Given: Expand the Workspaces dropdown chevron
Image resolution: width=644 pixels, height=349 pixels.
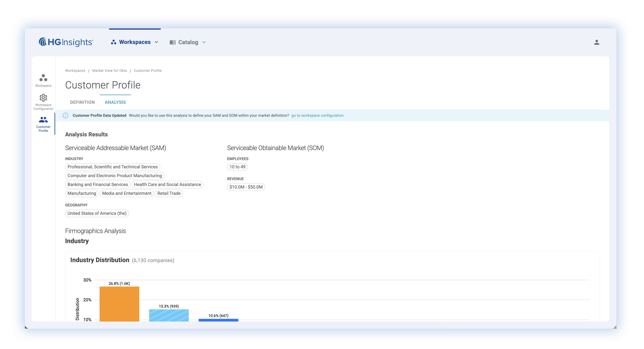Looking at the screenshot, I should coord(157,42).
